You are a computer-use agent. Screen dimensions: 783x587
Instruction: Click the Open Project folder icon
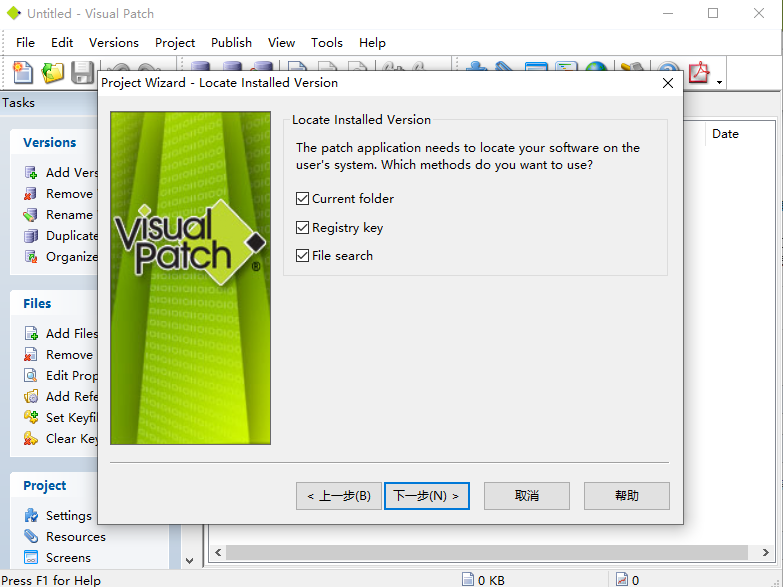click(x=52, y=72)
